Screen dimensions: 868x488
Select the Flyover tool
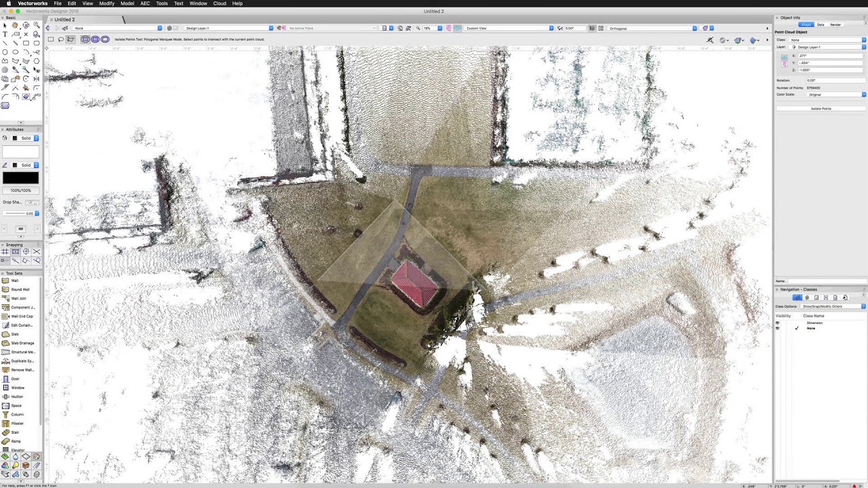(x=26, y=25)
